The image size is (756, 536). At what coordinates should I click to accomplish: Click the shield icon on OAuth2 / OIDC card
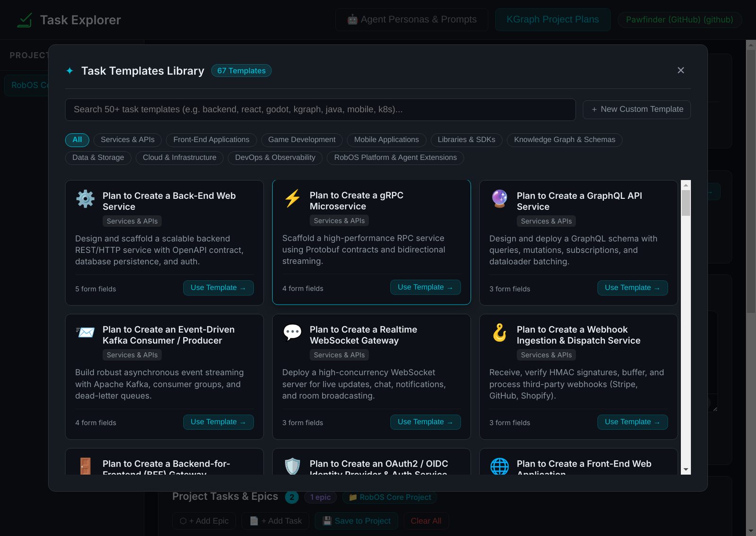(x=292, y=466)
